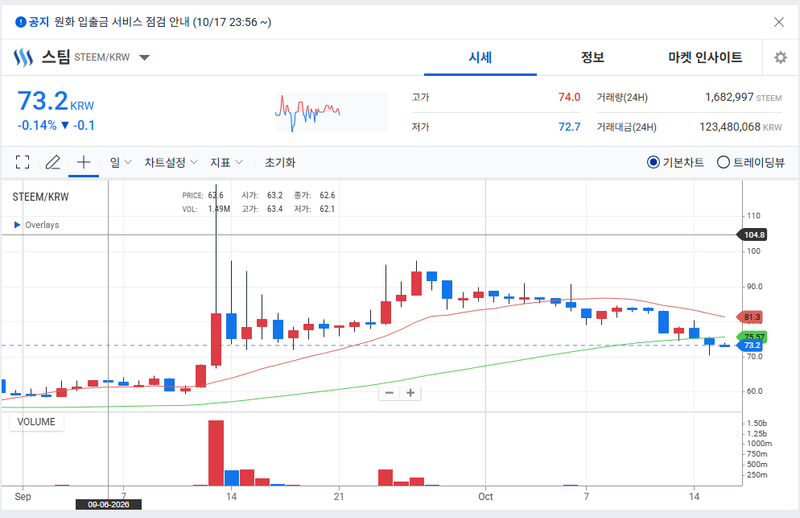800x518 pixels.
Task: Click the 저가 value 72.7
Action: click(x=569, y=127)
